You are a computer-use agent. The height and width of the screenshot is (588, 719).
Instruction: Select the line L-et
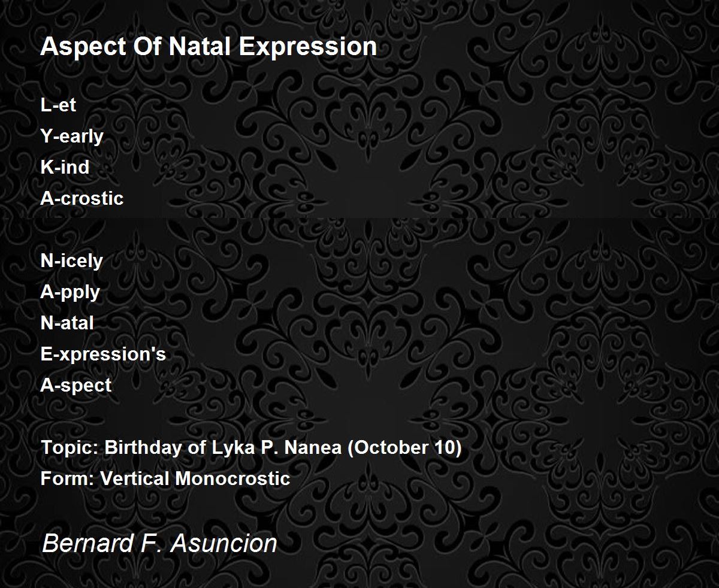pos(58,105)
